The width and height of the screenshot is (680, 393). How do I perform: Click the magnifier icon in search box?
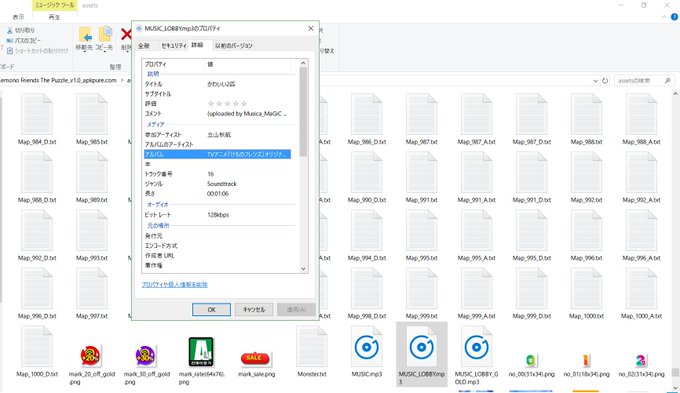[667, 81]
